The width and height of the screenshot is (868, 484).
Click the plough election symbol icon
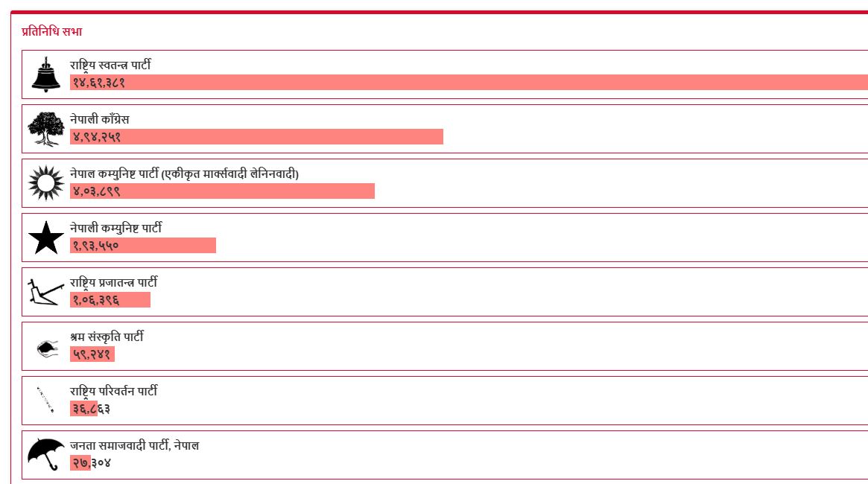point(44,292)
